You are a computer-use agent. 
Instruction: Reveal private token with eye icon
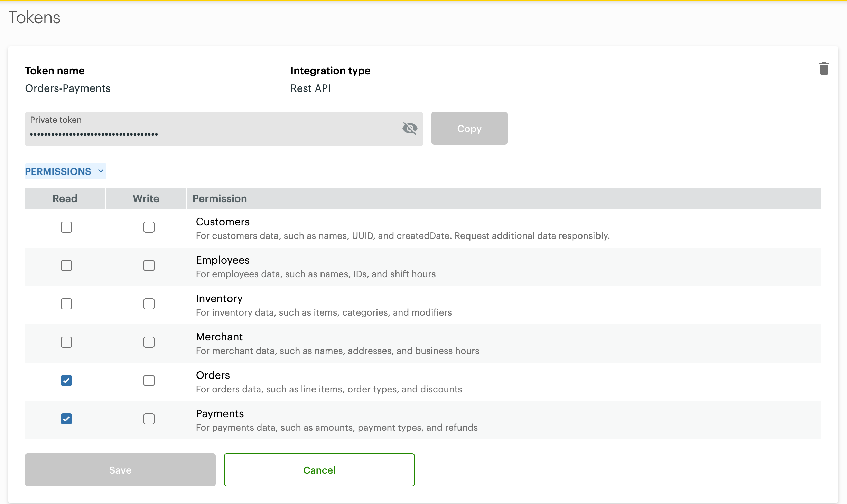[x=410, y=129]
